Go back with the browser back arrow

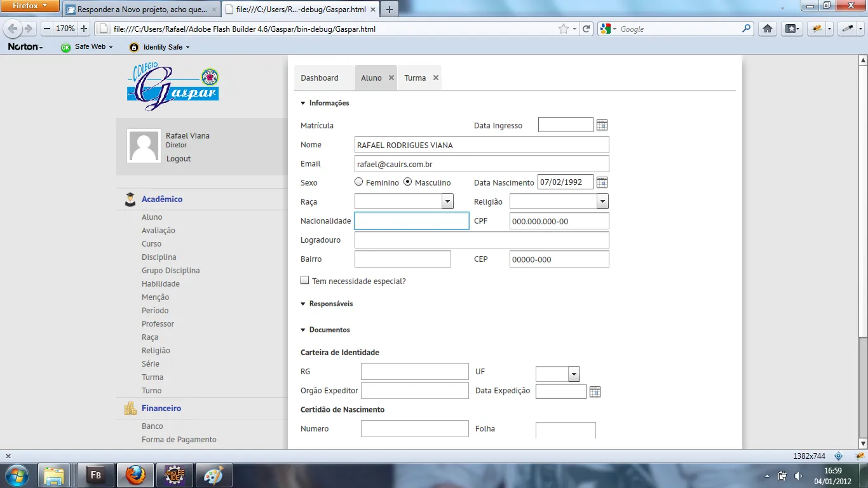pos(13,29)
